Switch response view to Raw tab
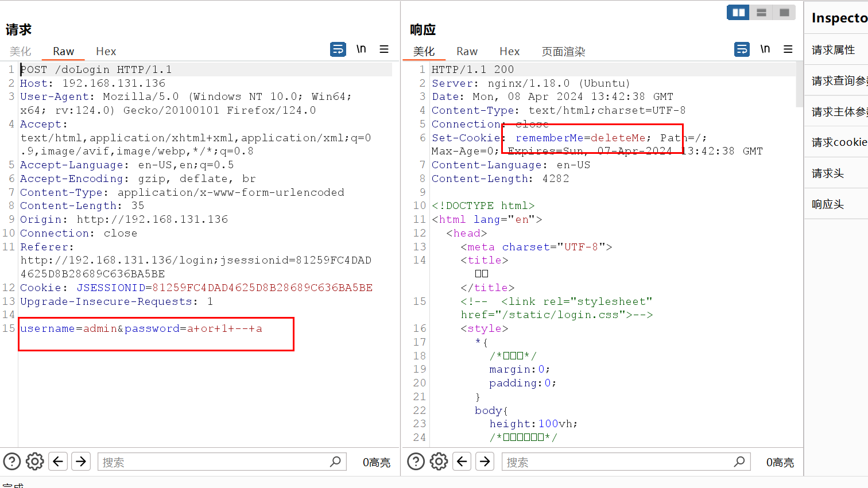Screen dimensions: 868x488 point(467,52)
